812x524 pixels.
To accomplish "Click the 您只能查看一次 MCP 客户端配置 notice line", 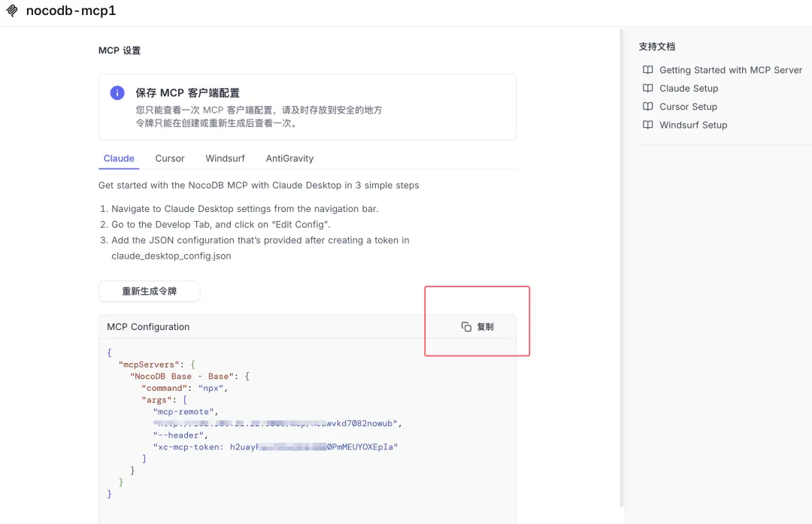I will pyautogui.click(x=259, y=110).
